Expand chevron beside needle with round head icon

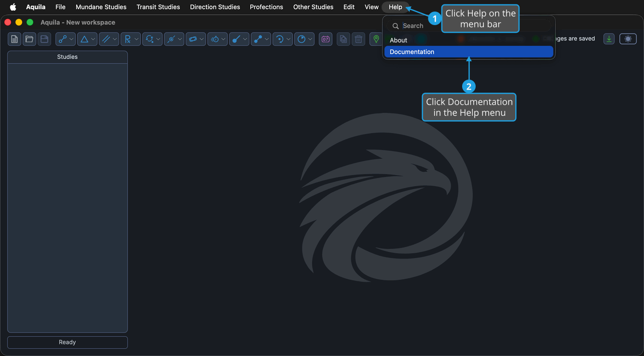(245, 39)
